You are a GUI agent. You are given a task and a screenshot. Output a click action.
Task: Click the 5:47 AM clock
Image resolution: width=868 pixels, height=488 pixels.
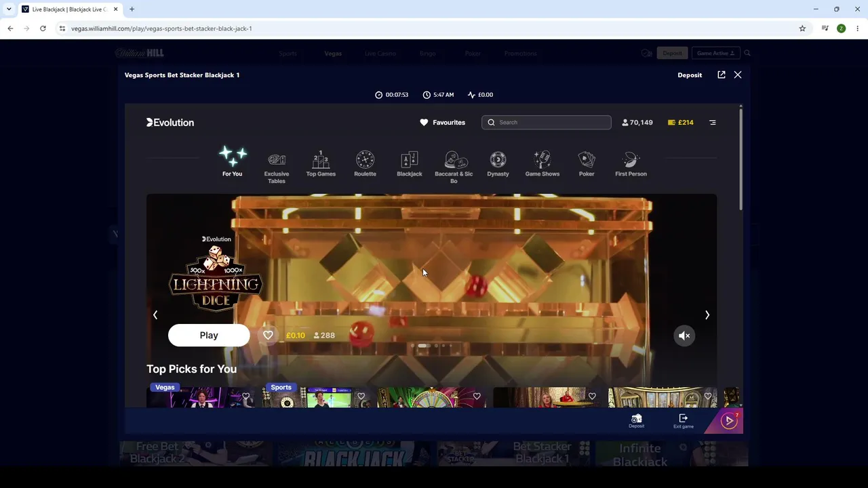point(438,95)
